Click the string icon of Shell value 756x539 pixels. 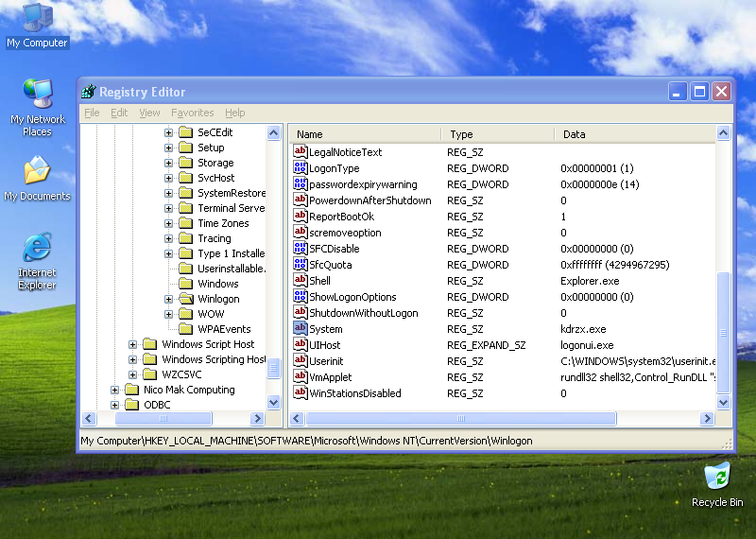(x=300, y=280)
